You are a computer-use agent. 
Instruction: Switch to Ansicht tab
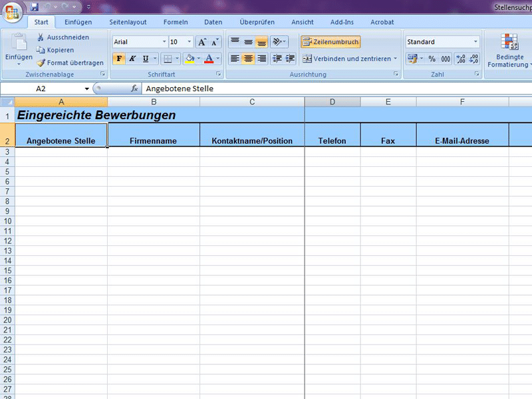(x=303, y=22)
